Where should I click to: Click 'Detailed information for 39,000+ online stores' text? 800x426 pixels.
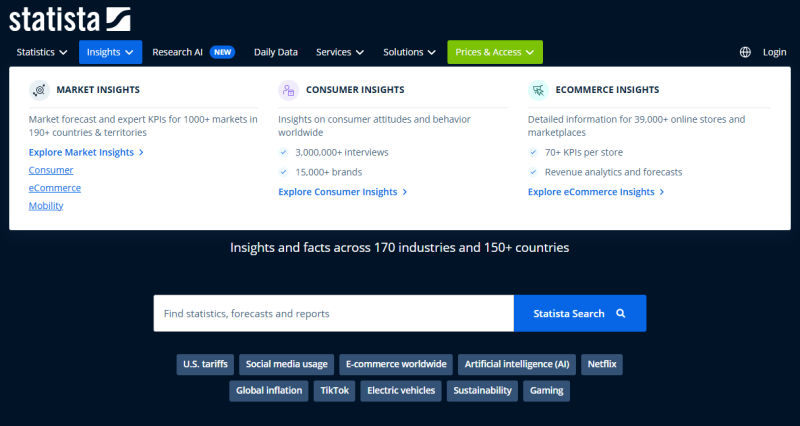pyautogui.click(x=636, y=126)
